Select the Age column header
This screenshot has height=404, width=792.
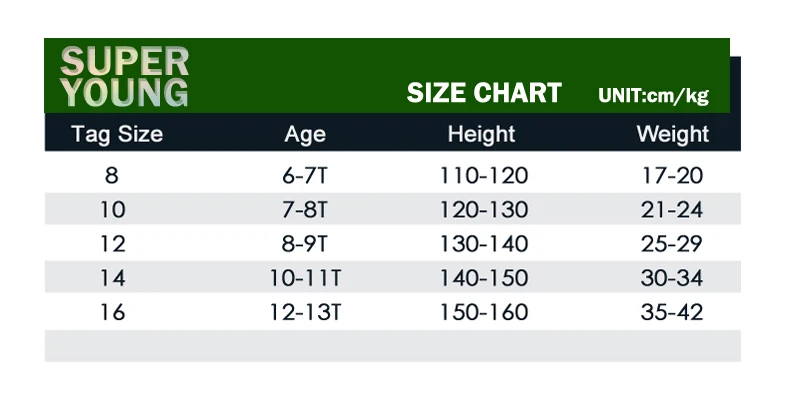click(305, 135)
